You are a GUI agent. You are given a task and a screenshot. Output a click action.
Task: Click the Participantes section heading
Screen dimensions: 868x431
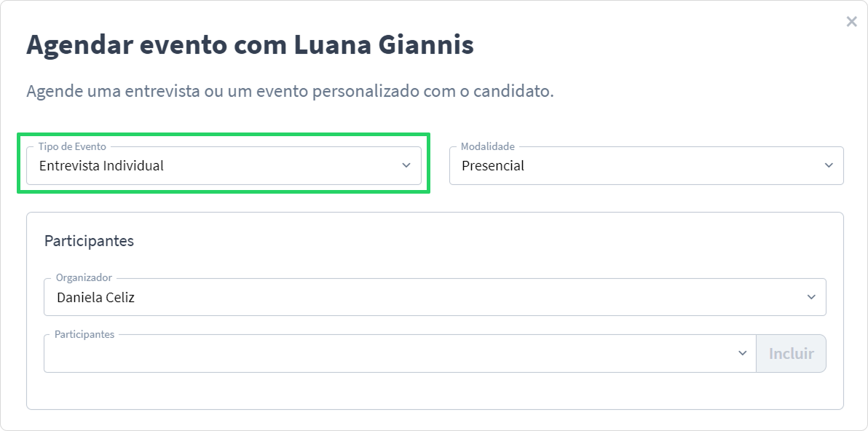89,241
